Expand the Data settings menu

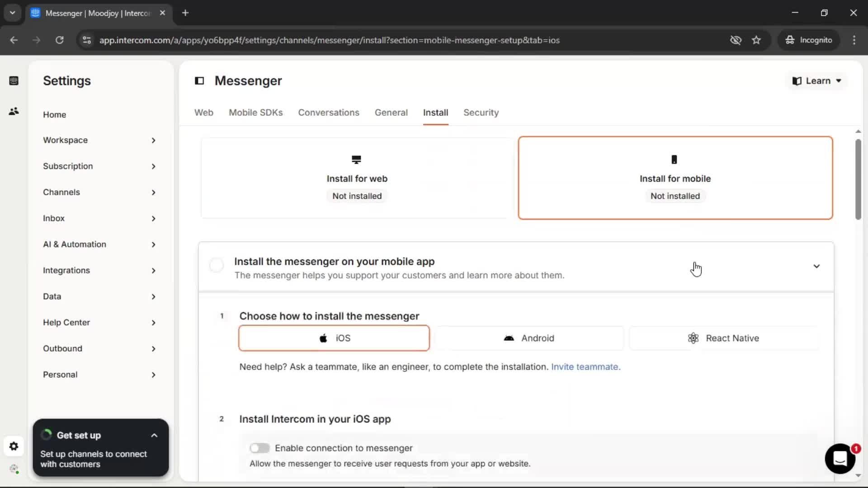[x=99, y=297]
